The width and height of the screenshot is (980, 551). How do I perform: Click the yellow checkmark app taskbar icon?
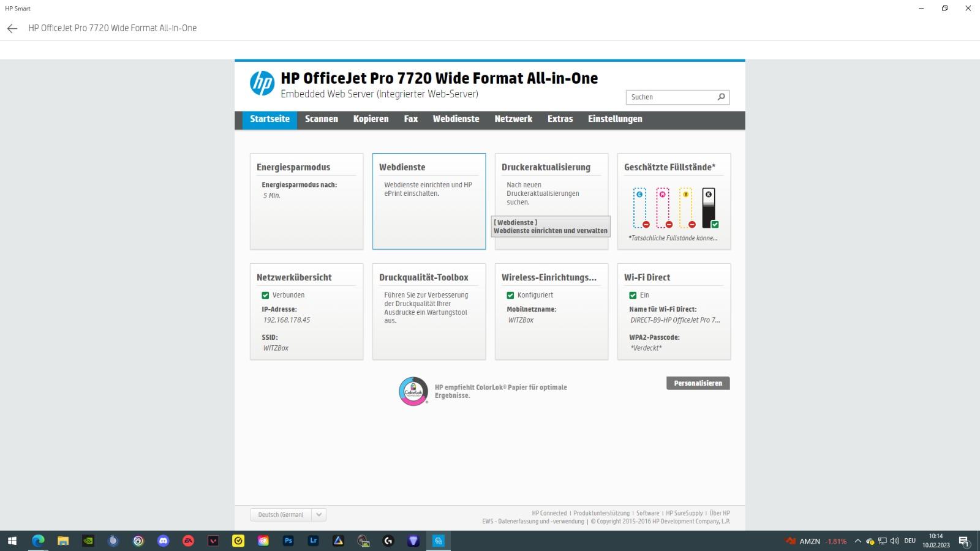(238, 541)
